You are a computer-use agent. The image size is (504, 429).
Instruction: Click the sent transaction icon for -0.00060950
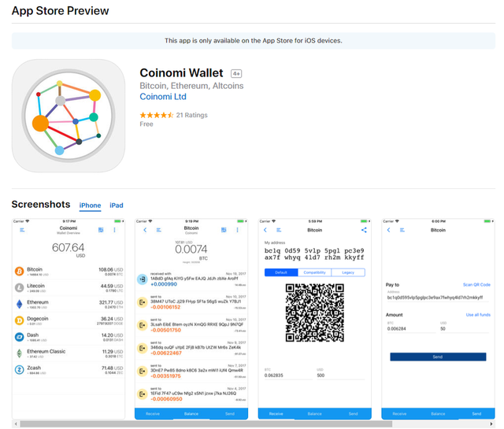coord(143,394)
